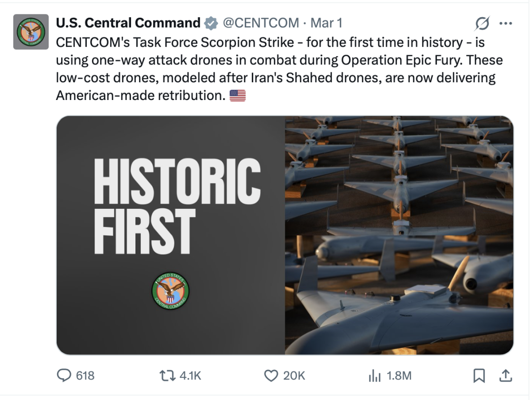Share the post via the upload arrow icon
Image resolution: width=532 pixels, height=400 pixels.
coord(505,376)
